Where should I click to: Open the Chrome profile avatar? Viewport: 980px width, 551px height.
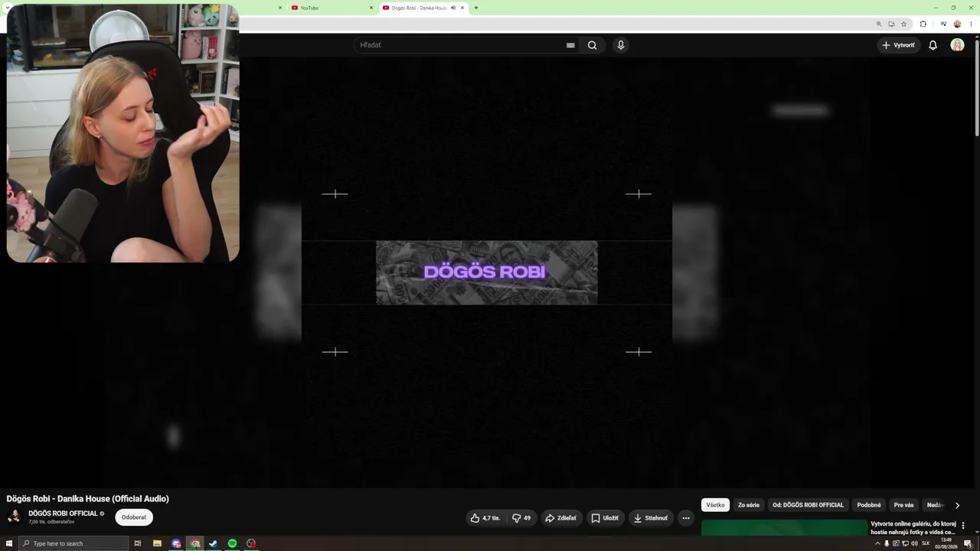tap(957, 24)
